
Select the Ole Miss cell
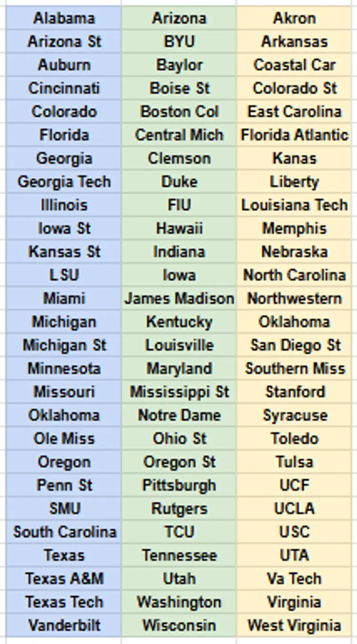coord(64,438)
